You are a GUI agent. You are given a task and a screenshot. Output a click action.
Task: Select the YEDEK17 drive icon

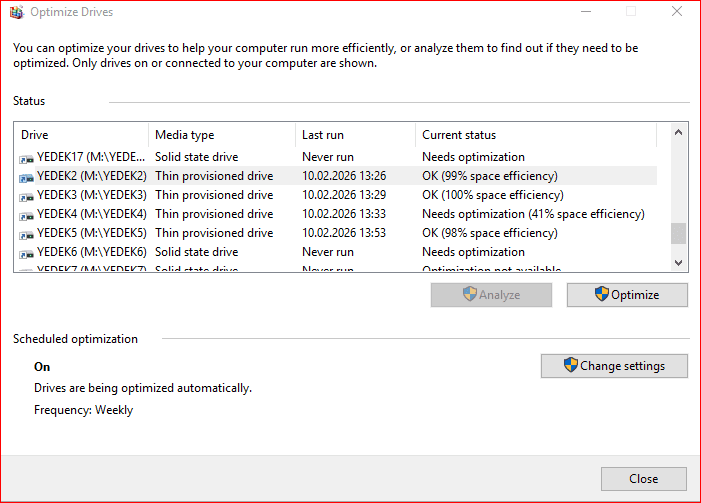(x=26, y=157)
